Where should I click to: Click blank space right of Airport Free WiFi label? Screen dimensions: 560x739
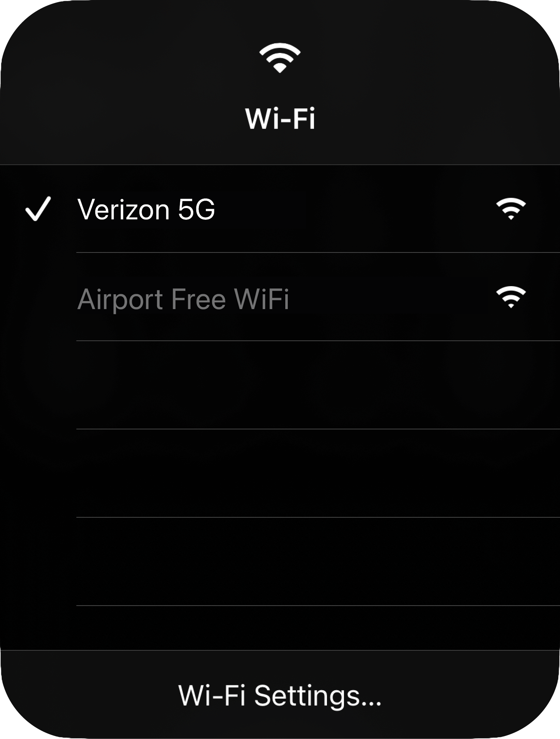pyautogui.click(x=392, y=297)
